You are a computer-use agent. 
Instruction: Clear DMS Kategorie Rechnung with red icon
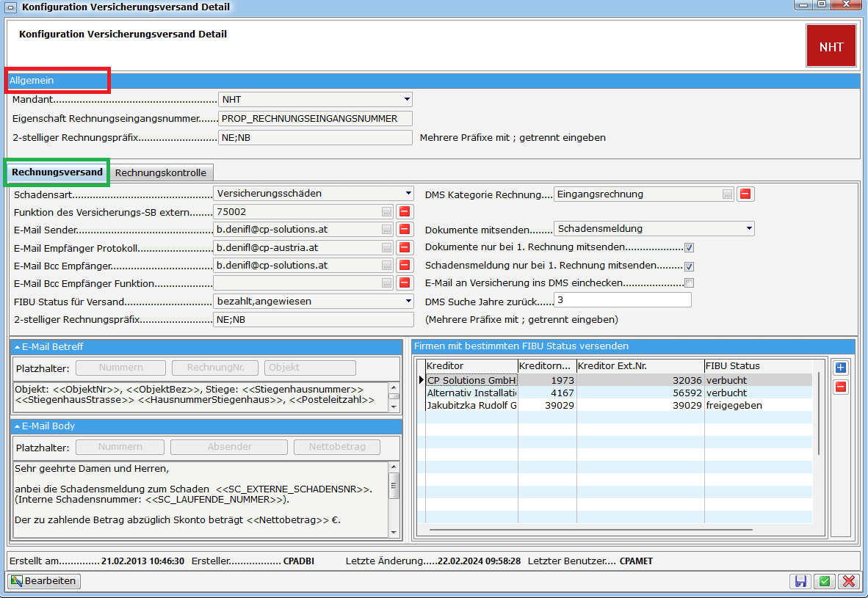(x=745, y=194)
